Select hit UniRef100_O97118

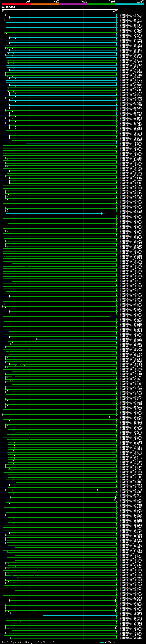(131, 445)
